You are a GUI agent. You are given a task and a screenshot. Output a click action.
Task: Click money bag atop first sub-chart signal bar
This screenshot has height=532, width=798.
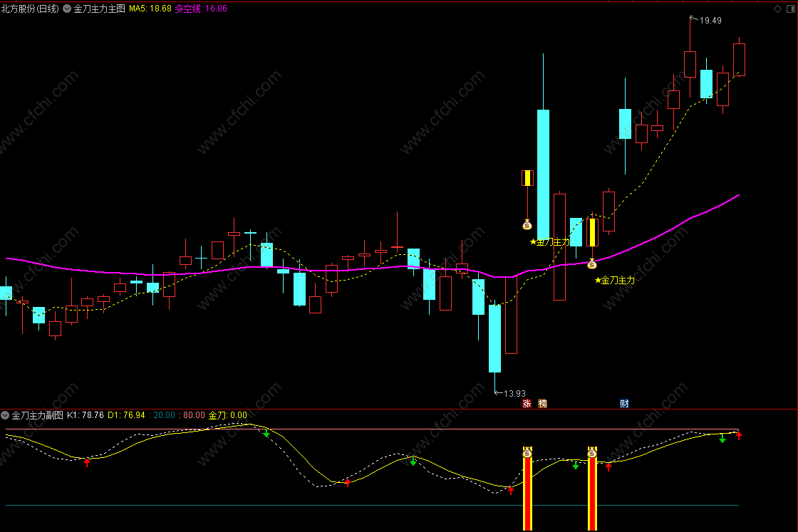(x=527, y=452)
